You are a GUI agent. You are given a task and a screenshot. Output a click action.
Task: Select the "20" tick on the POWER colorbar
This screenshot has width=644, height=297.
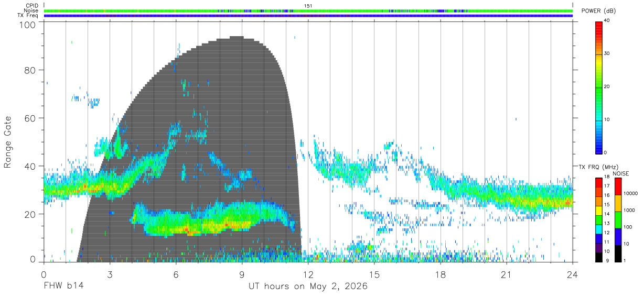click(607, 87)
